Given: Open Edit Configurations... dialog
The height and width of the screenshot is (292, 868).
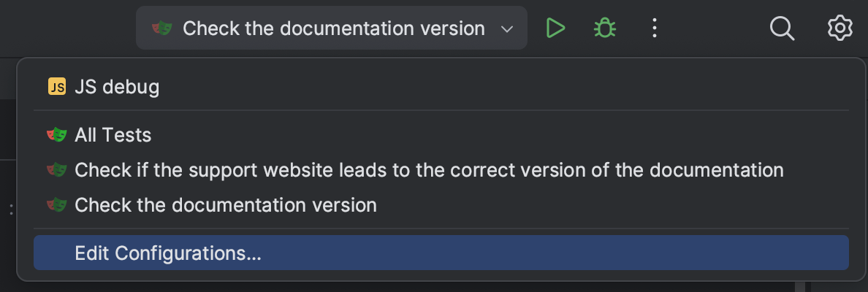Looking at the screenshot, I should [x=168, y=253].
